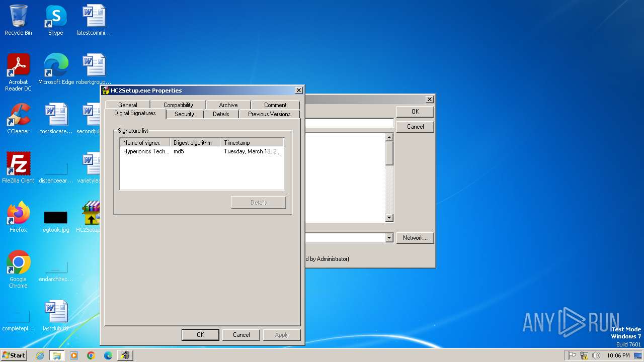Viewport: 644px width, 362px height.
Task: Select the costslocate... Word document icon
Action: (x=56, y=119)
